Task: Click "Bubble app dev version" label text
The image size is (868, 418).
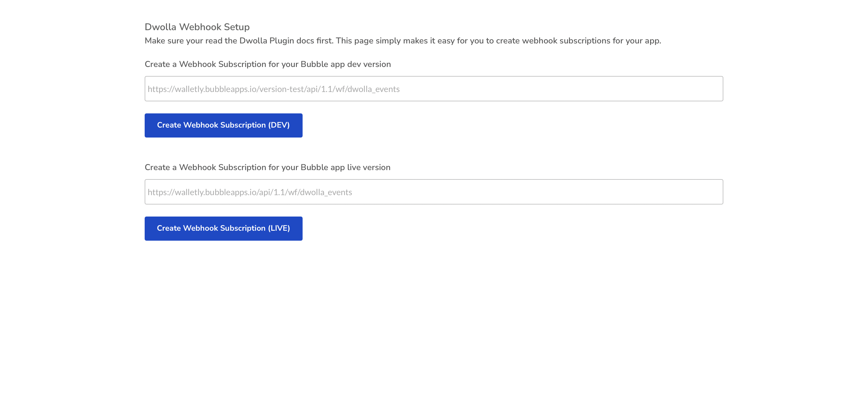Action: 345,64
